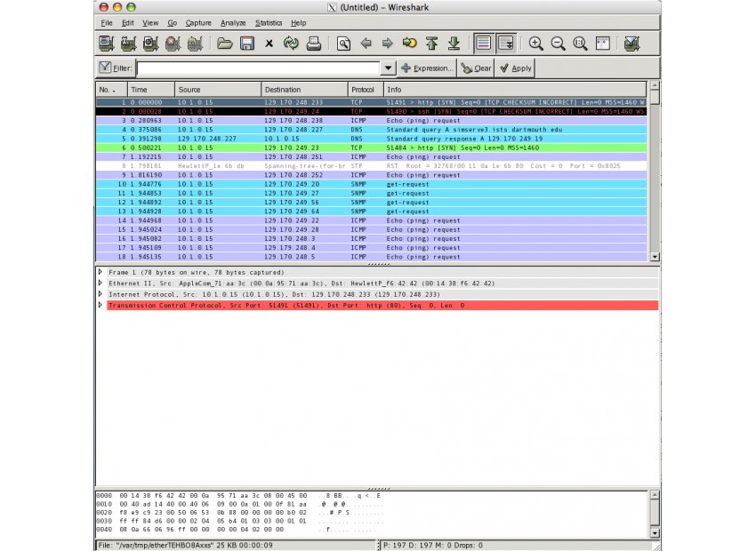756x551 pixels.
Task: Toggle packet list colorize button
Action: click(484, 44)
